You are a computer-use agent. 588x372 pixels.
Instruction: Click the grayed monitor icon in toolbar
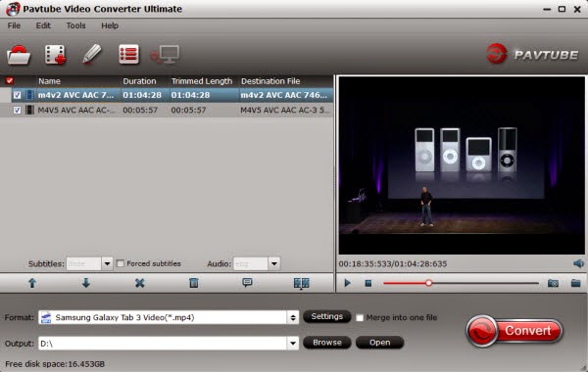pos(165,55)
